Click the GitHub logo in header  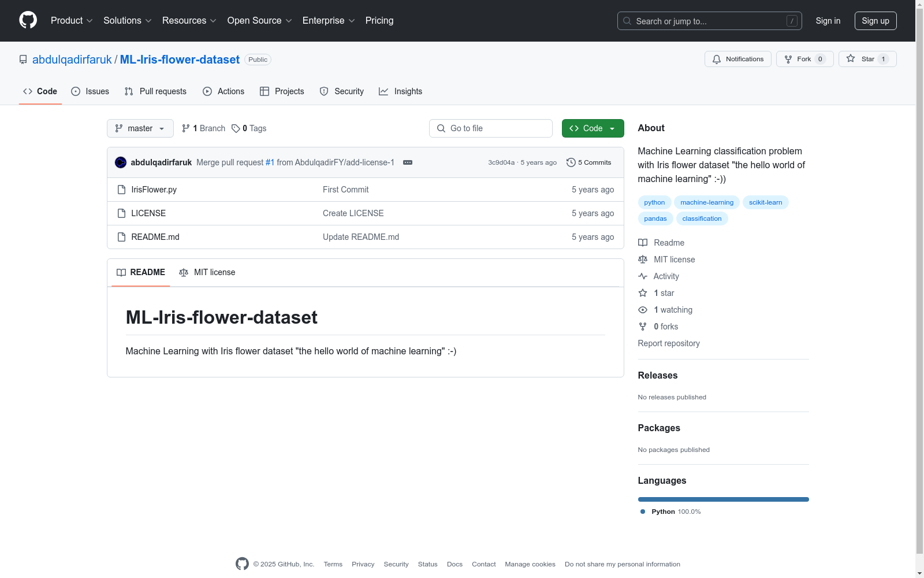(x=28, y=20)
